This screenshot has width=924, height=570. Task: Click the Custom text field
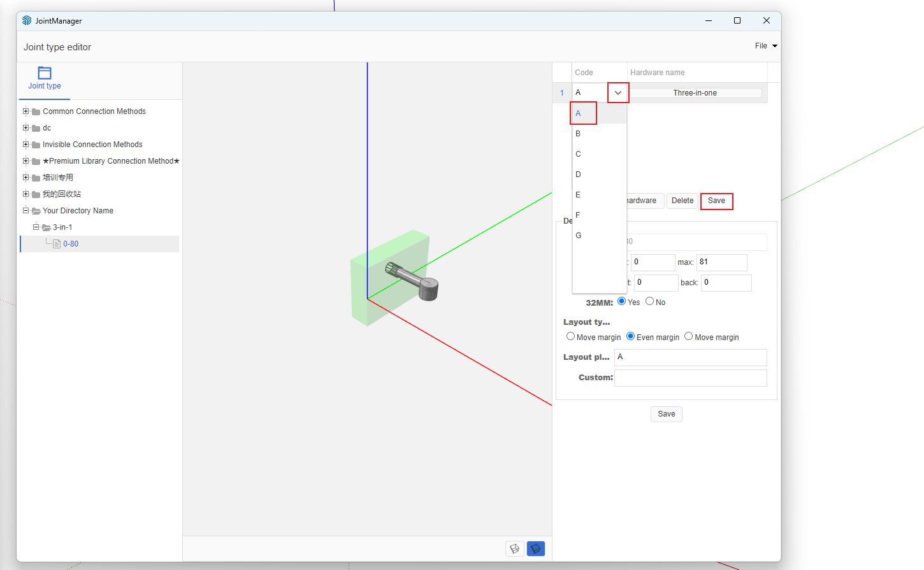click(690, 378)
